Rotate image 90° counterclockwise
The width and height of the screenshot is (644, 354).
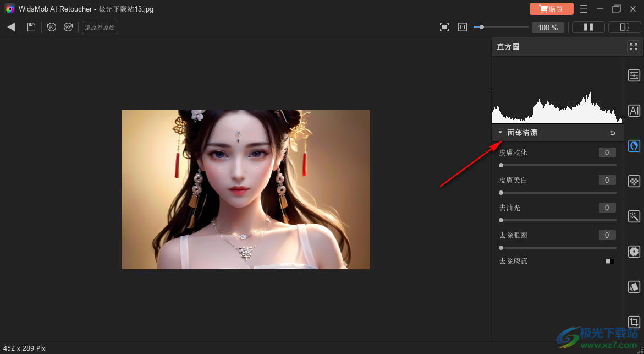coord(51,27)
